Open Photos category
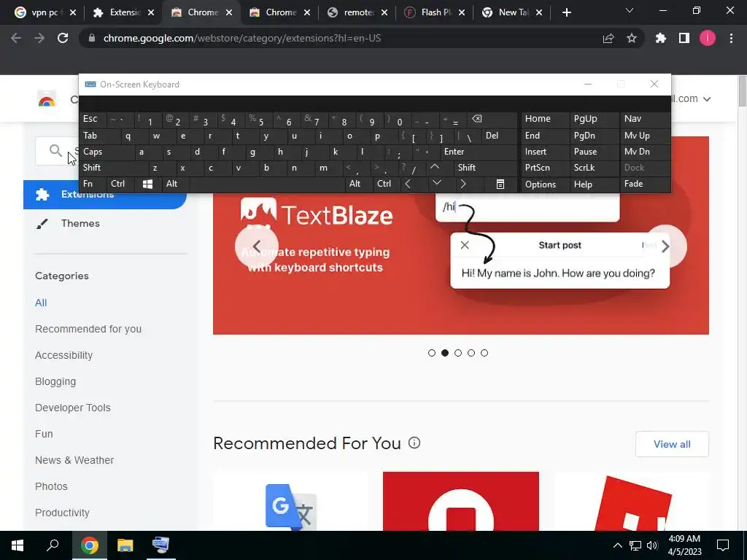 tap(52, 486)
